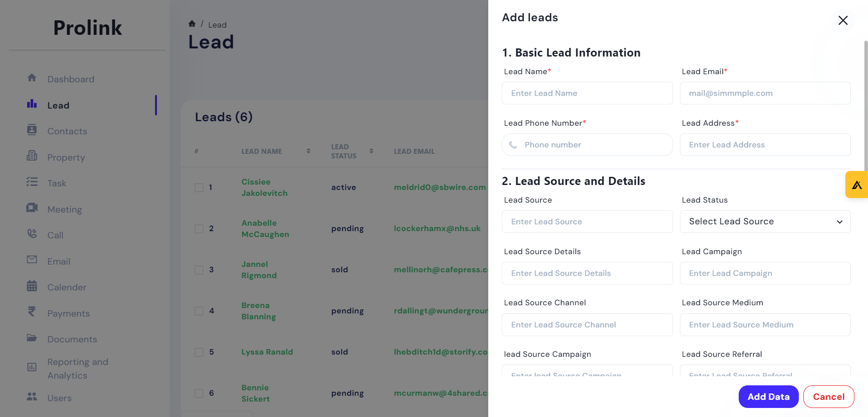Click the Property building icon in sidebar
This screenshot has width=868, height=417.
tap(32, 156)
